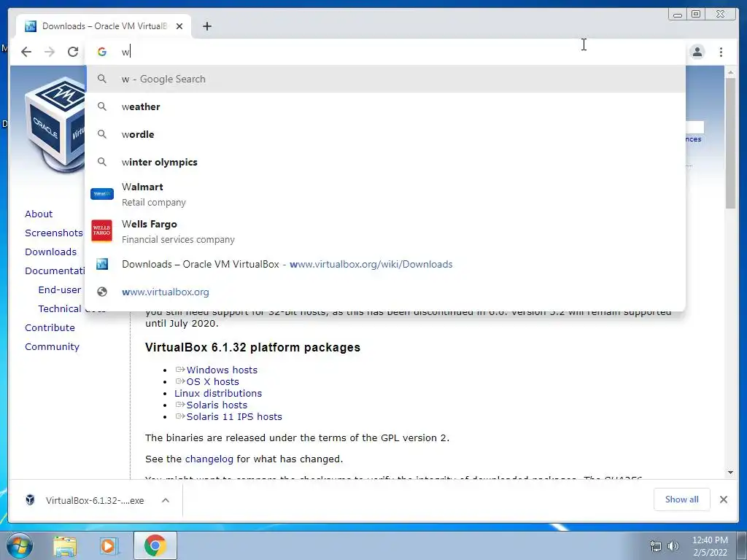Pick the 'wordle' search suggestion

click(x=386, y=134)
